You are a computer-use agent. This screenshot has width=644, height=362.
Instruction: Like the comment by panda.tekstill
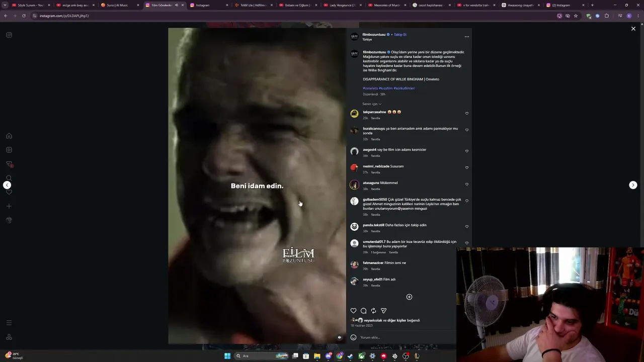pyautogui.click(x=467, y=227)
